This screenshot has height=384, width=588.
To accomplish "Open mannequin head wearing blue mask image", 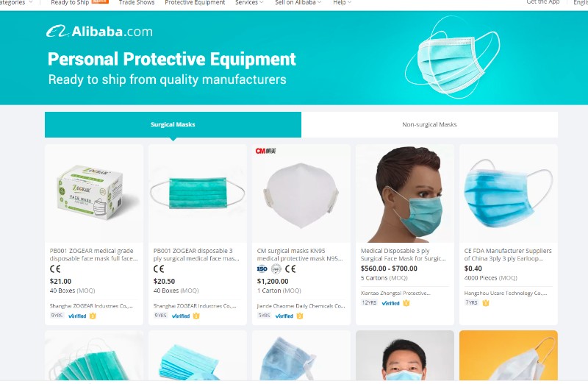I will click(x=405, y=193).
